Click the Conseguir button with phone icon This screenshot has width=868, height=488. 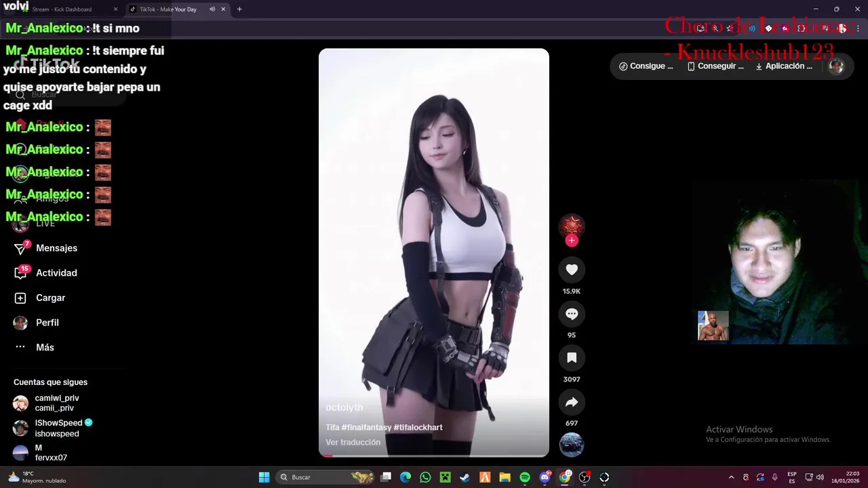tap(715, 66)
